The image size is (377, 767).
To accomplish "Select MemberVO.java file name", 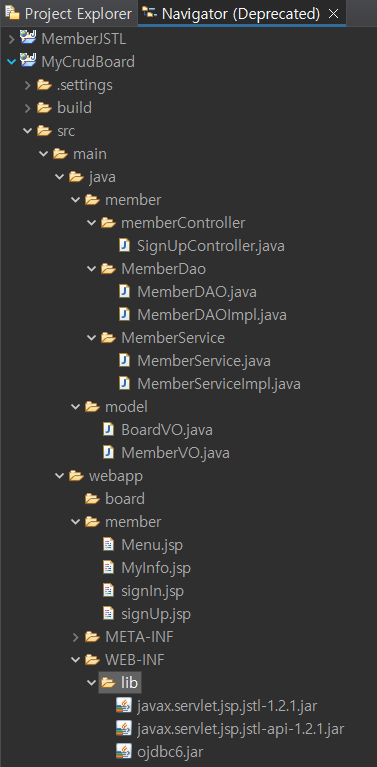I will coord(175,453).
